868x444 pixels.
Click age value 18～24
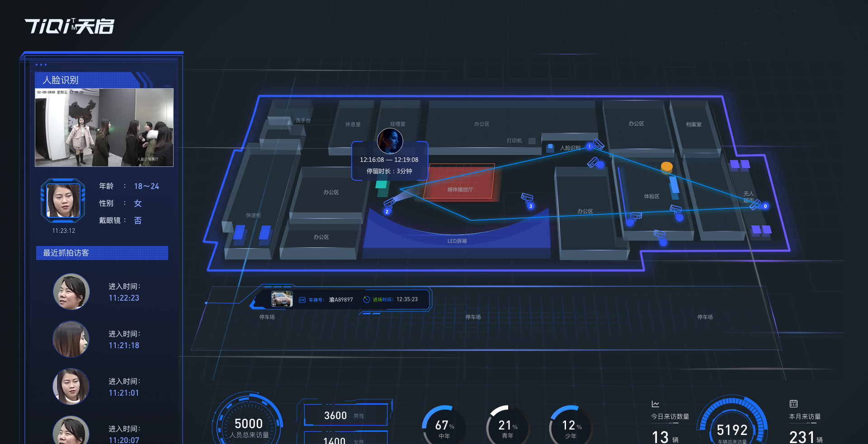click(146, 186)
